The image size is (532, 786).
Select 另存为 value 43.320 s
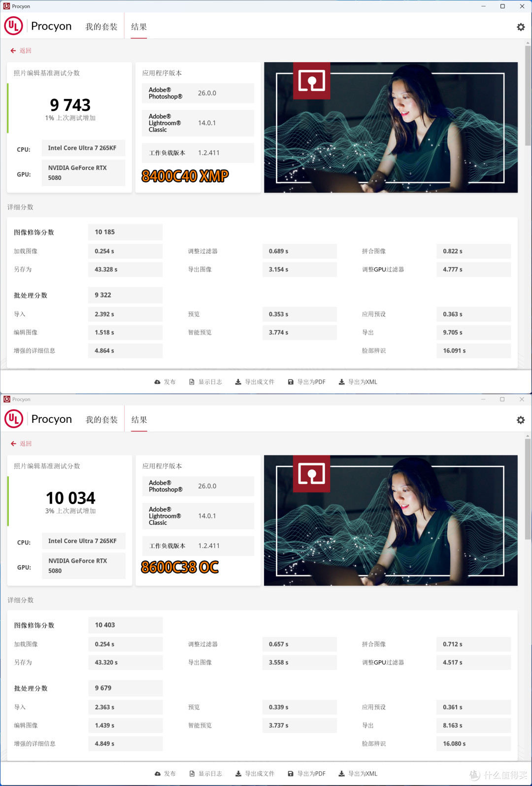[125, 662]
